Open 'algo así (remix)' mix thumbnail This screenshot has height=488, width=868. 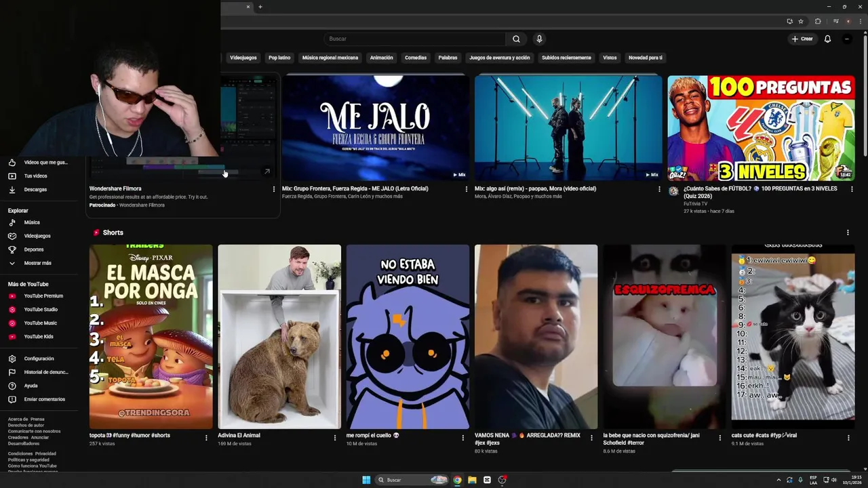tap(568, 127)
